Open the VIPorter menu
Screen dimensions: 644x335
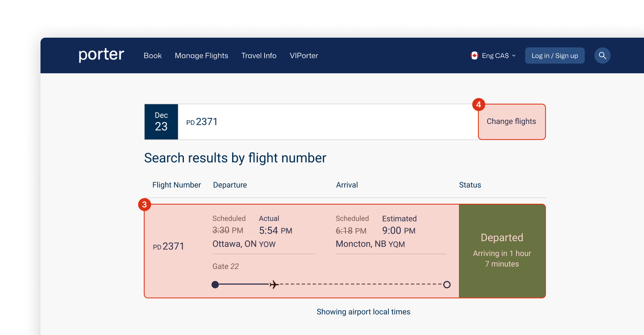point(304,55)
